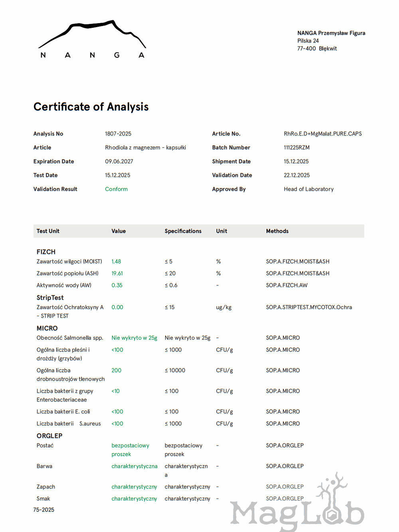Click the FIZCH section heading

(x=46, y=252)
